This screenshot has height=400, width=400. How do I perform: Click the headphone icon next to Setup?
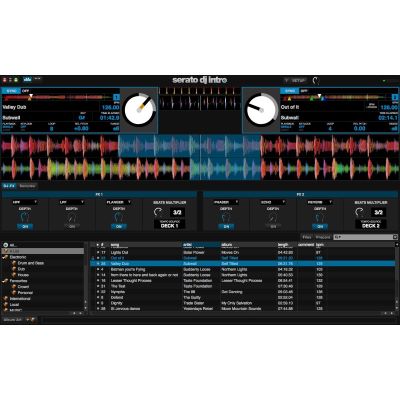pyautogui.click(x=315, y=80)
